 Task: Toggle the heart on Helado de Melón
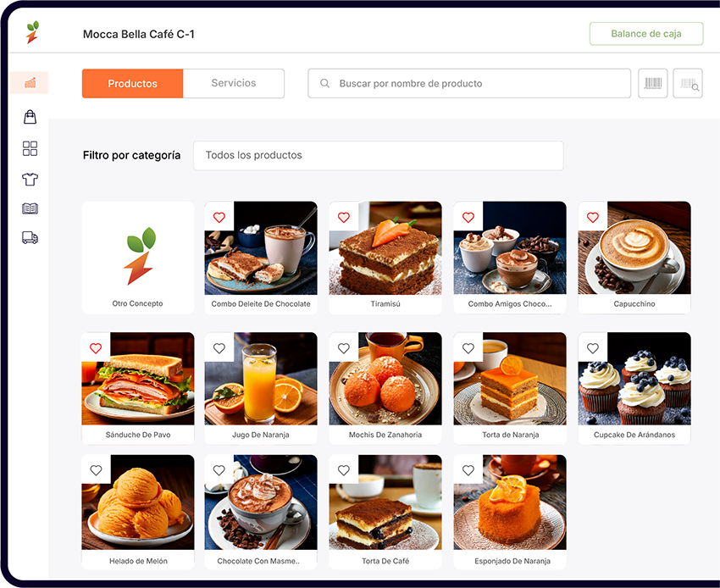96,470
